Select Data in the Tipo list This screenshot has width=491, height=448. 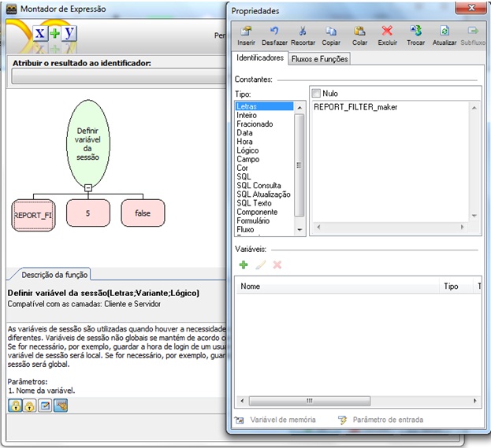pyautogui.click(x=264, y=132)
